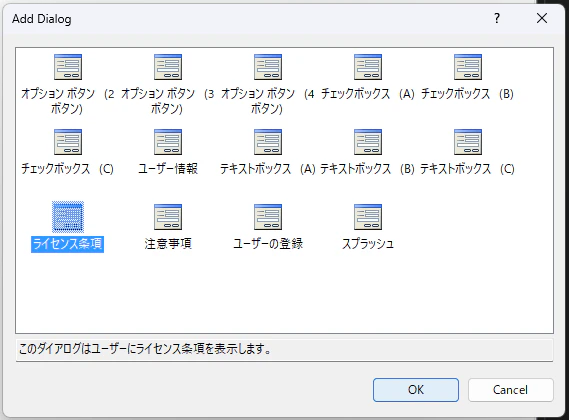Click the label text 注意事項
This screenshot has height=420, width=569.
(x=168, y=244)
